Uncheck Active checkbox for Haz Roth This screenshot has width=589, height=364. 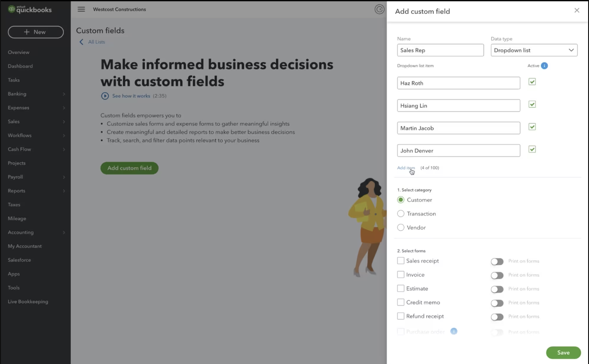tap(532, 82)
